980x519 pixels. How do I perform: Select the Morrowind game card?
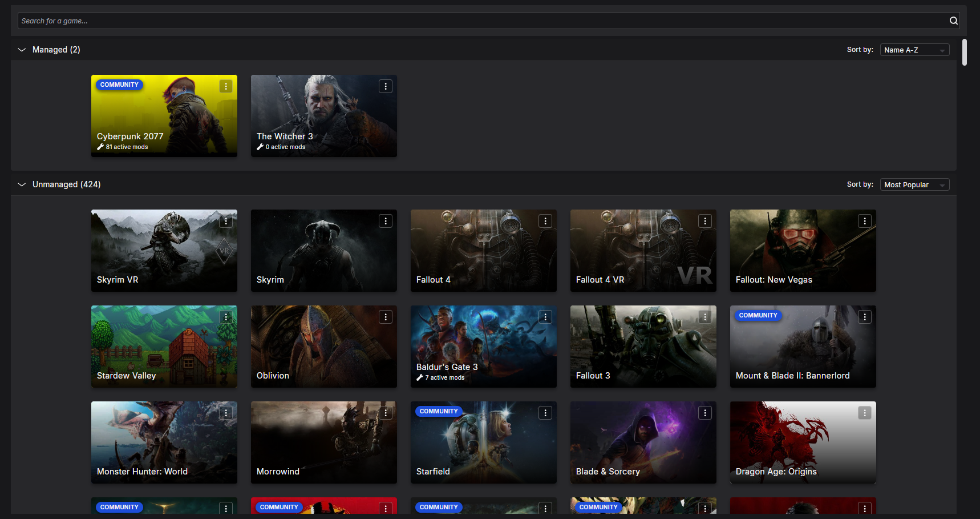(324, 442)
